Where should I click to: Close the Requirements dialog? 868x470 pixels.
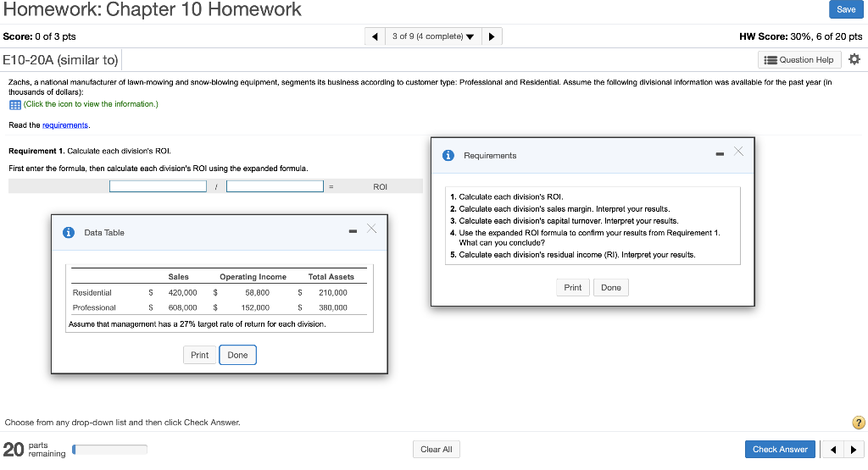tap(738, 152)
